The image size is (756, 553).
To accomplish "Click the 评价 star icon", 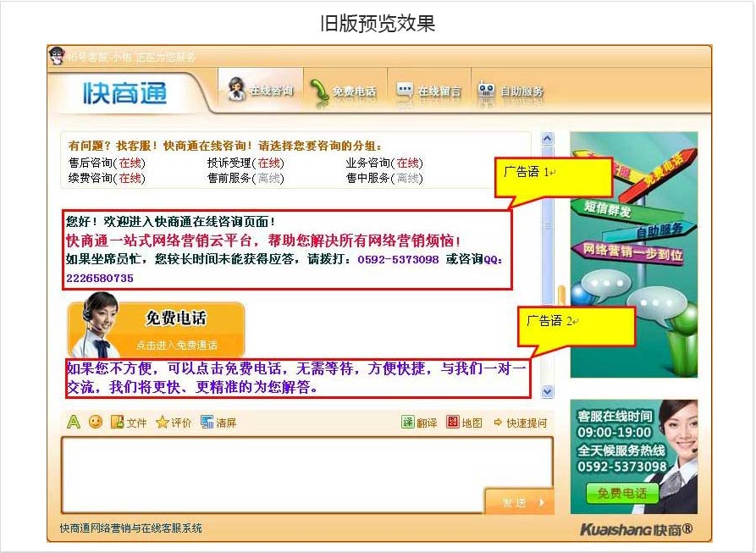I will click(x=174, y=423).
